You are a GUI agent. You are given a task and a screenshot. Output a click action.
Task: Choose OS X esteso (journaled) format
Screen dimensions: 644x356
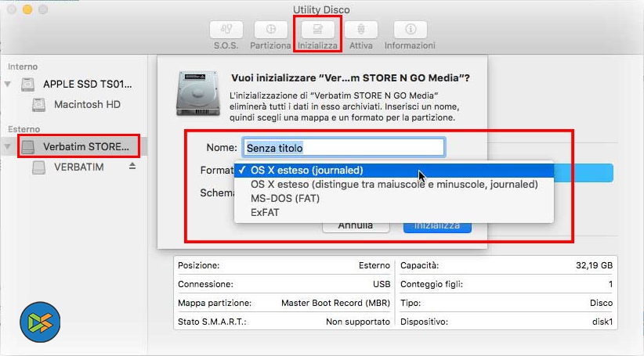pos(306,170)
